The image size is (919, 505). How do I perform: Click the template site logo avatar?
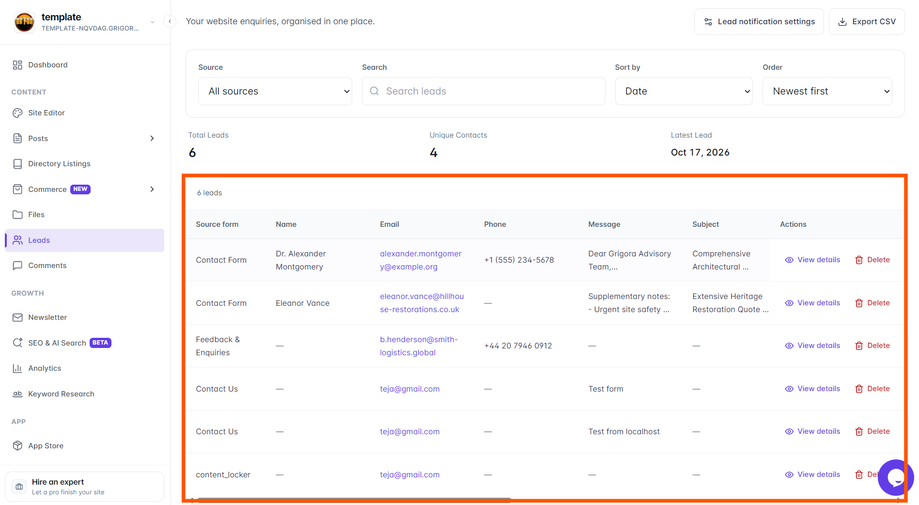(x=24, y=22)
